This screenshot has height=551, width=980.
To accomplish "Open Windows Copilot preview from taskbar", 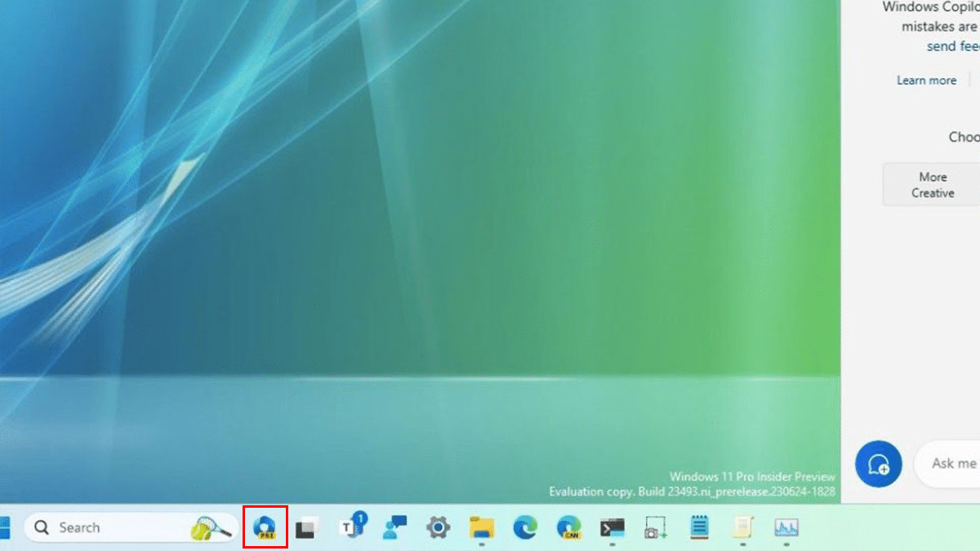I will click(265, 527).
